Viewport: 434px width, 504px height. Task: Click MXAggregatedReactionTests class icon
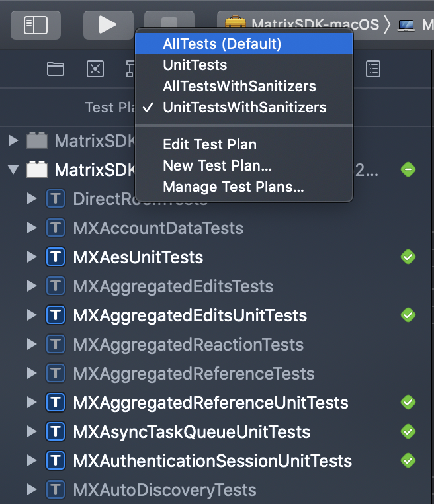[56, 344]
